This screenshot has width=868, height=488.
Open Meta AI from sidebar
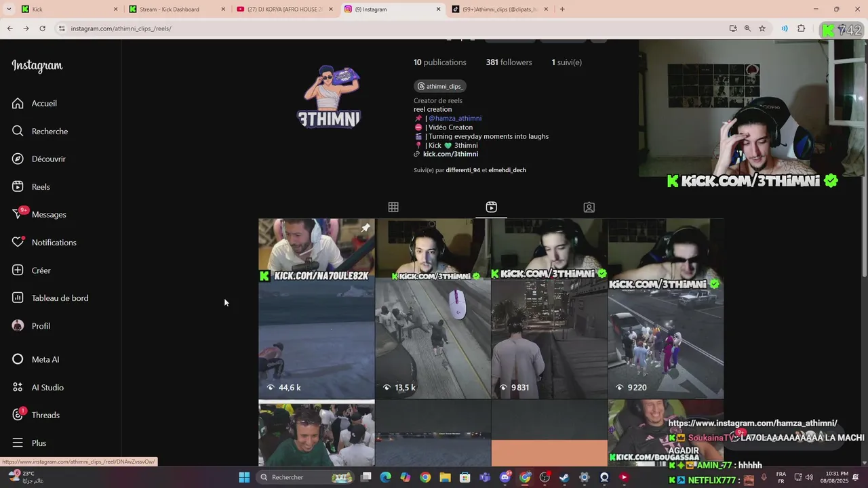[35, 359]
